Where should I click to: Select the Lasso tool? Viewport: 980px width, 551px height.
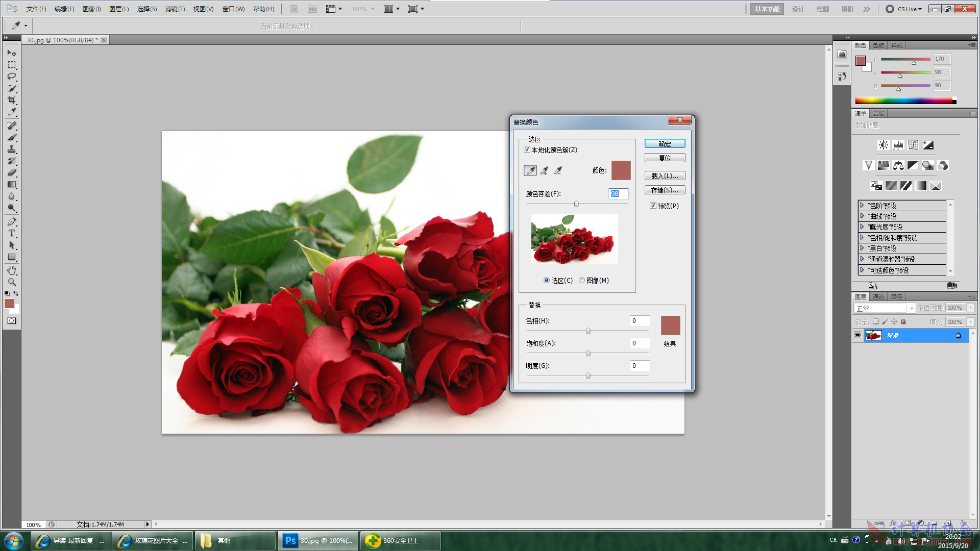pyautogui.click(x=11, y=77)
